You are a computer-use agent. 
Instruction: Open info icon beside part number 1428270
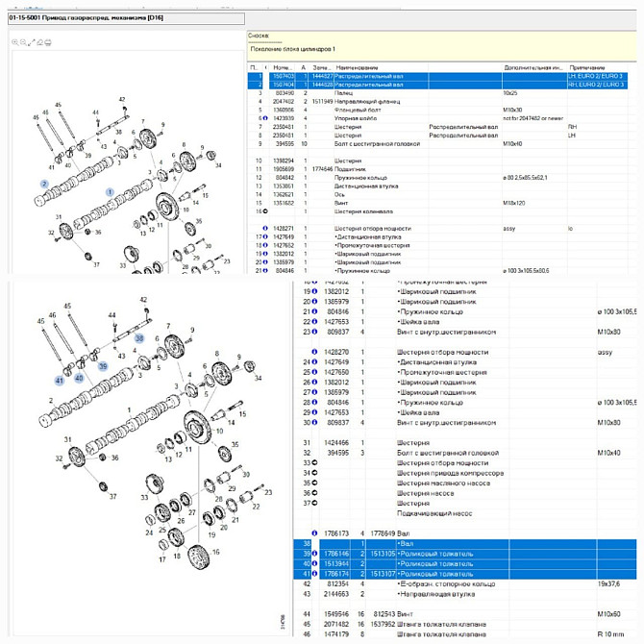(x=314, y=352)
